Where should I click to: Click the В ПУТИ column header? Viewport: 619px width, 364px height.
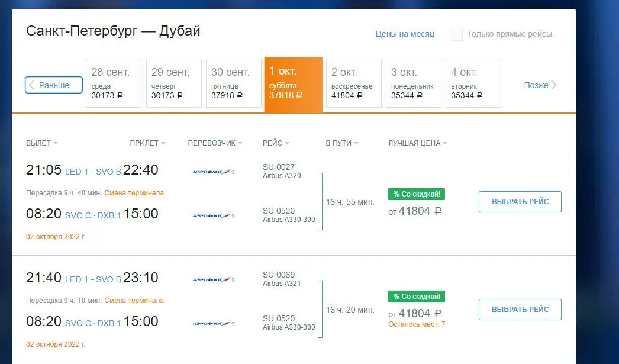click(x=342, y=143)
